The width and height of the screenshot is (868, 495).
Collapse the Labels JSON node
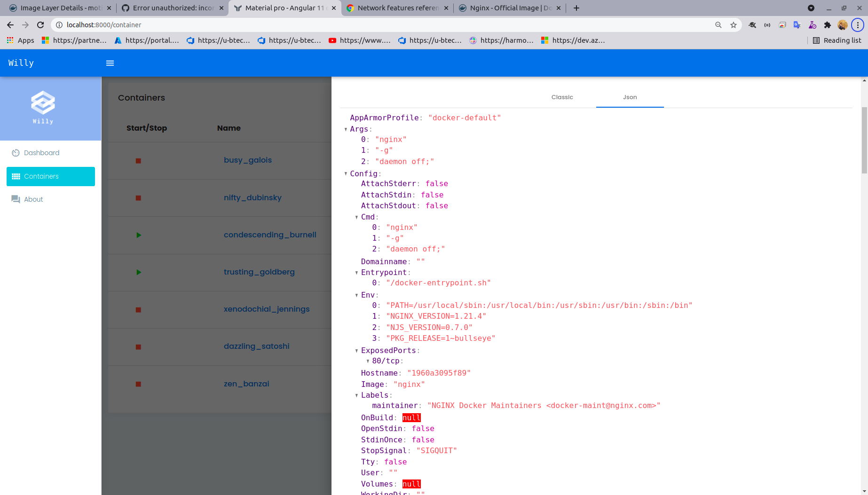356,395
